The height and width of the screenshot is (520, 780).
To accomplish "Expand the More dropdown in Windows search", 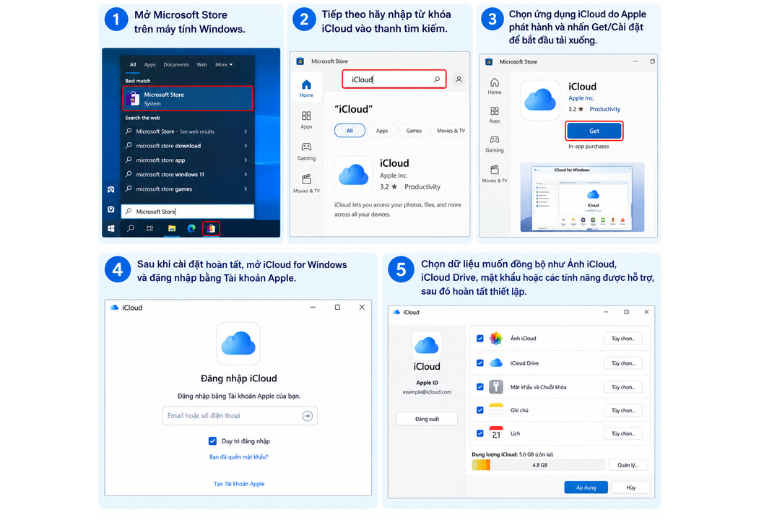I will [x=223, y=65].
